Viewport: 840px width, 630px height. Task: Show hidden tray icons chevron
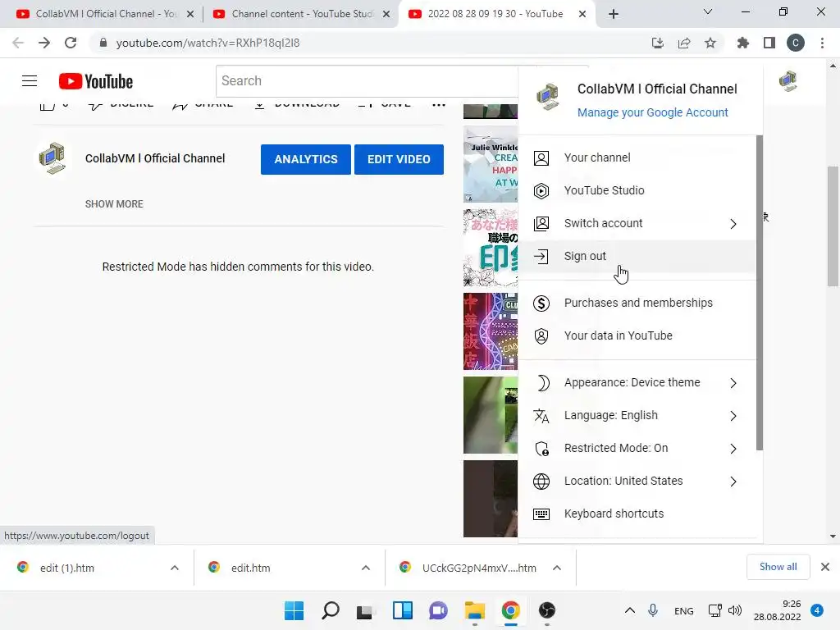(630, 610)
